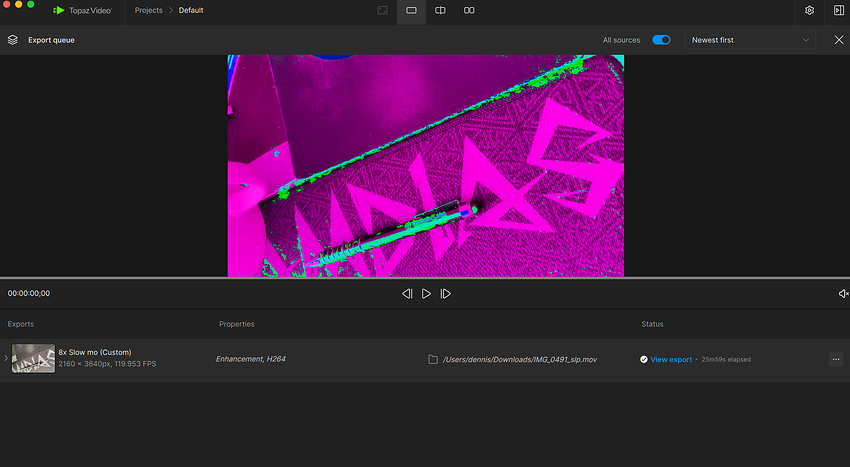Toggle the All sources switch
Screen dimensions: 850x467
click(x=661, y=40)
